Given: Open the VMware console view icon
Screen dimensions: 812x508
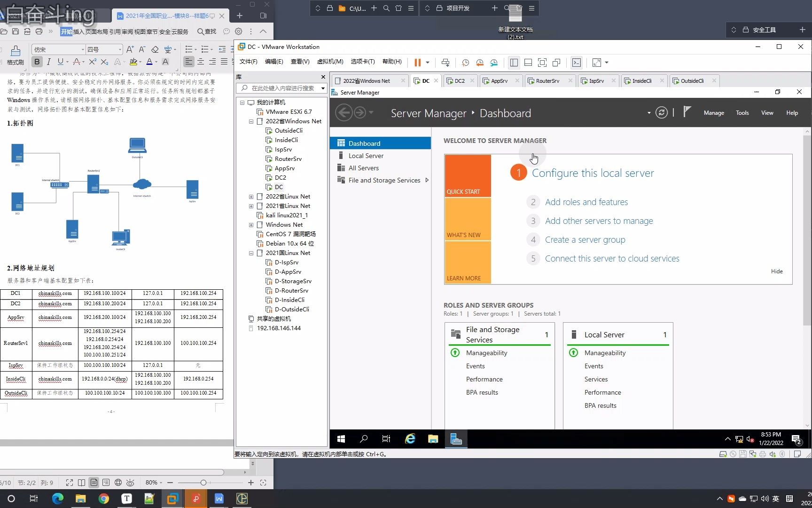Looking at the screenshot, I should [577, 63].
